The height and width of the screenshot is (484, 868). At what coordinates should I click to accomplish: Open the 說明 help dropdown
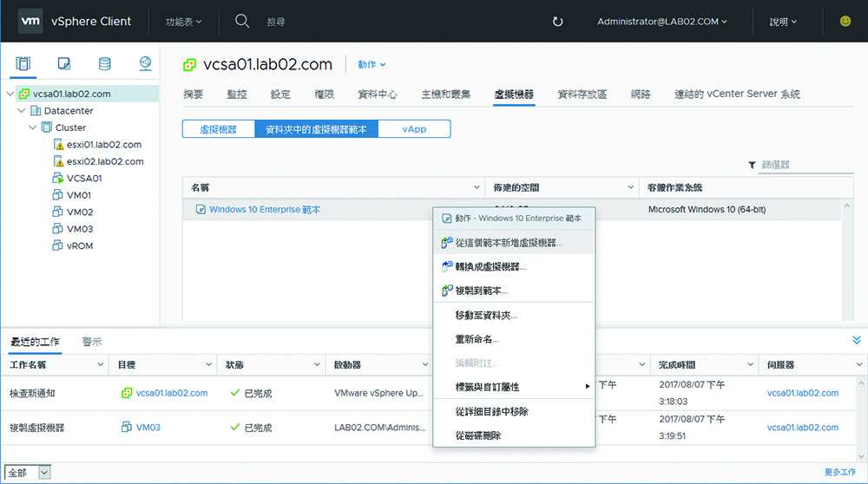pos(783,22)
